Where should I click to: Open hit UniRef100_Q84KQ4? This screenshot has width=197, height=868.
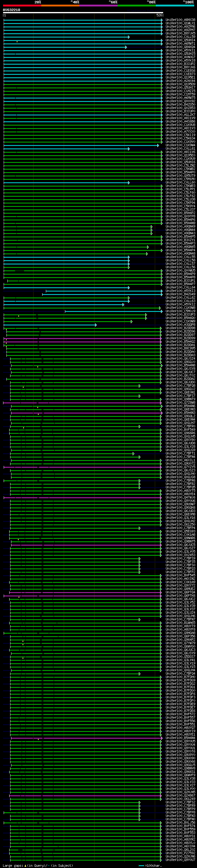pos(180,47)
